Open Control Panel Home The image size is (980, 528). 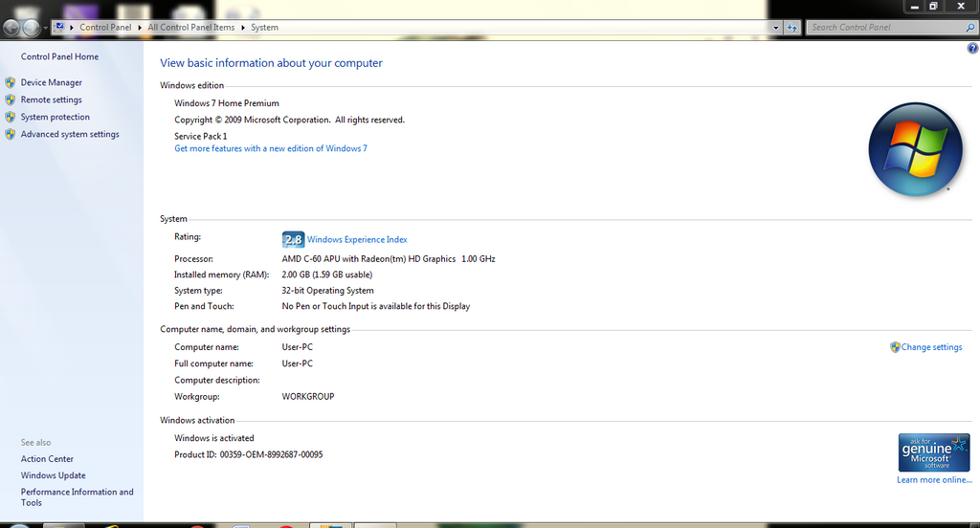pos(59,56)
